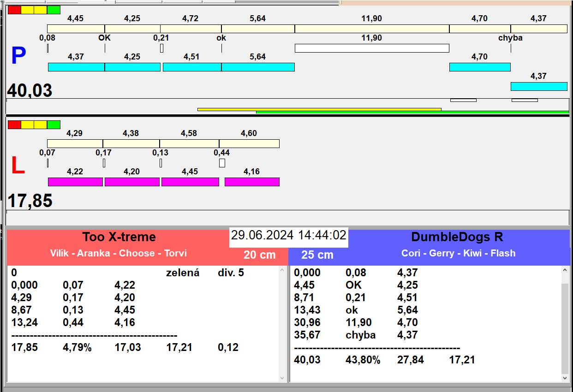The height and width of the screenshot is (392, 573).
Task: Select the chyba row in the DumbleDogs results
Action: (x=361, y=335)
